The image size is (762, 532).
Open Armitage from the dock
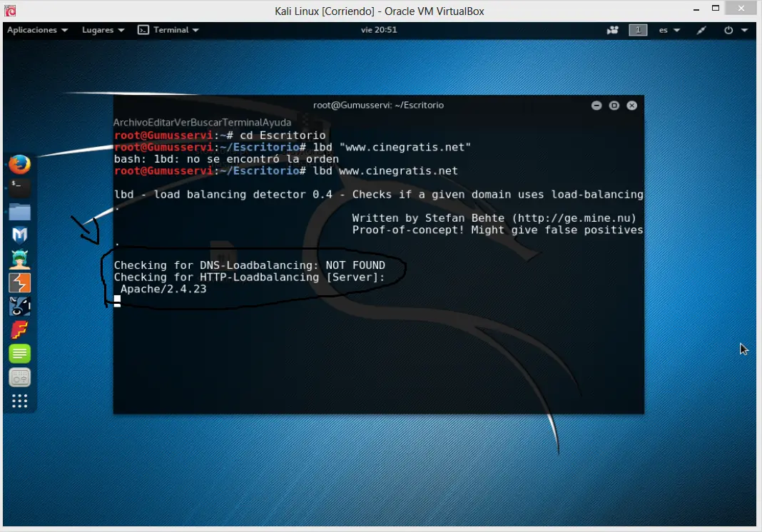[x=19, y=259]
